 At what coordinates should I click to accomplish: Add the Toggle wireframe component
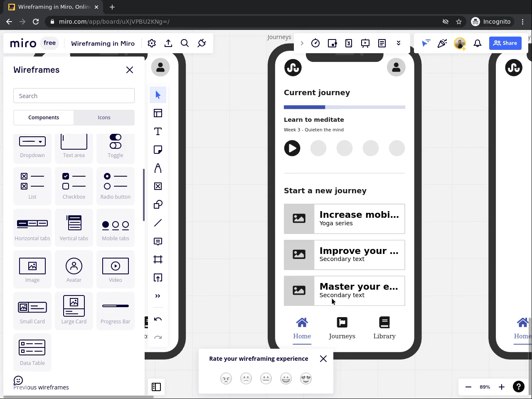click(116, 146)
